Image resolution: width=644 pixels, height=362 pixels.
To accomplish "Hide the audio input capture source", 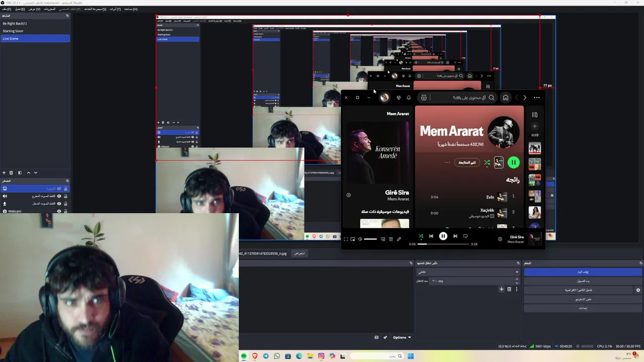I will point(59,204).
